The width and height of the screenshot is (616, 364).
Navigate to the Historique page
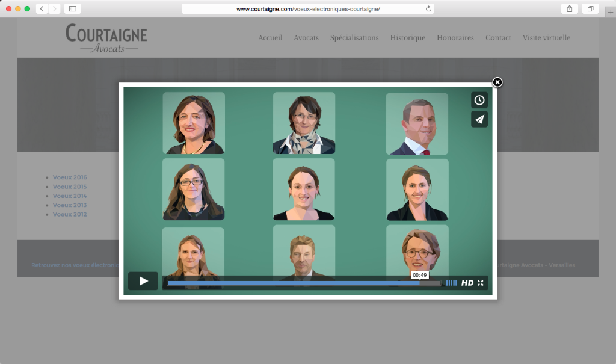tap(407, 37)
